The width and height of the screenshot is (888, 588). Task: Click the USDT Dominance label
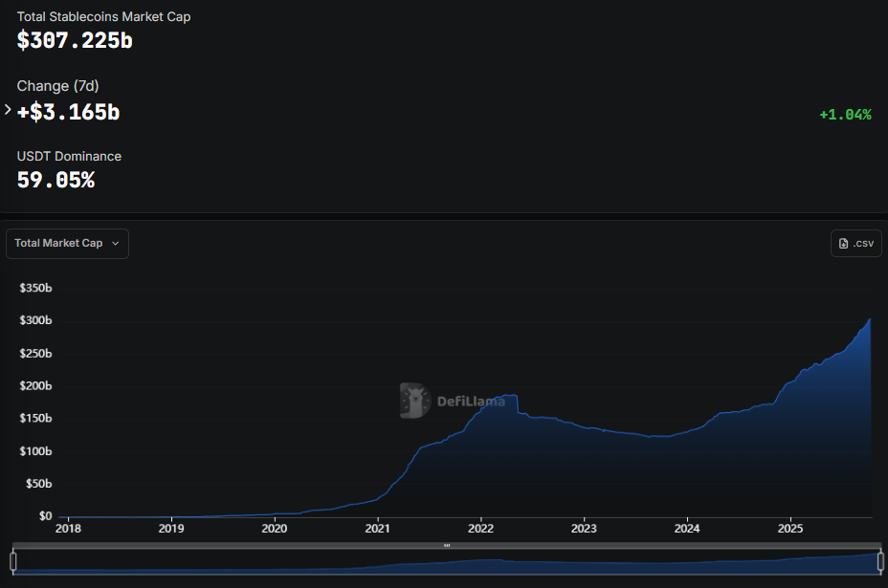[69, 156]
